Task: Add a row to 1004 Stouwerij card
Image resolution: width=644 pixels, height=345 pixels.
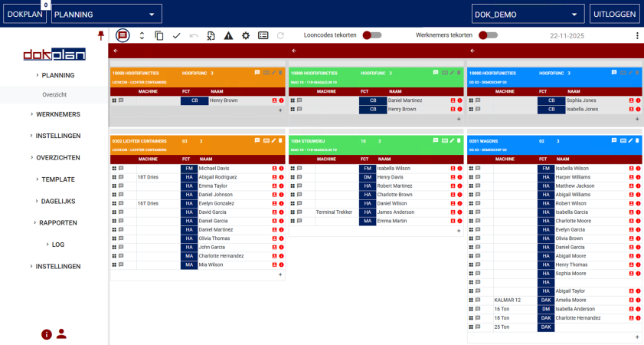Action: pos(459,231)
